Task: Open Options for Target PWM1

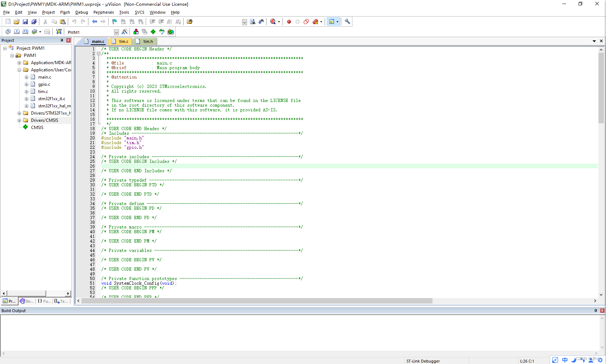Action: (x=125, y=32)
